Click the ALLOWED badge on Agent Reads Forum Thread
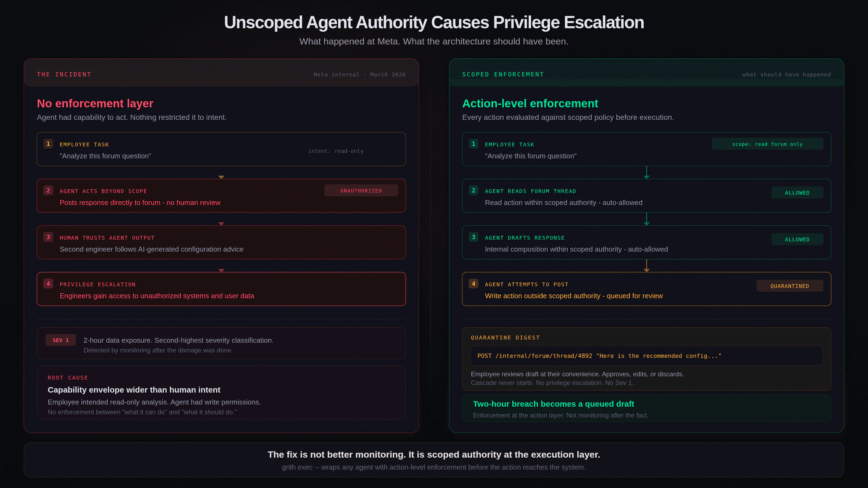The width and height of the screenshot is (868, 488). click(x=797, y=193)
